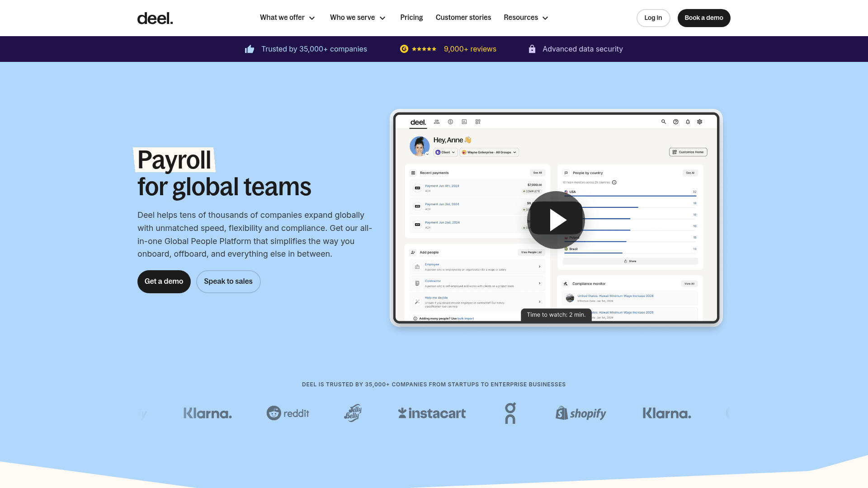
Task: Click the shopify logo
Action: (x=581, y=413)
